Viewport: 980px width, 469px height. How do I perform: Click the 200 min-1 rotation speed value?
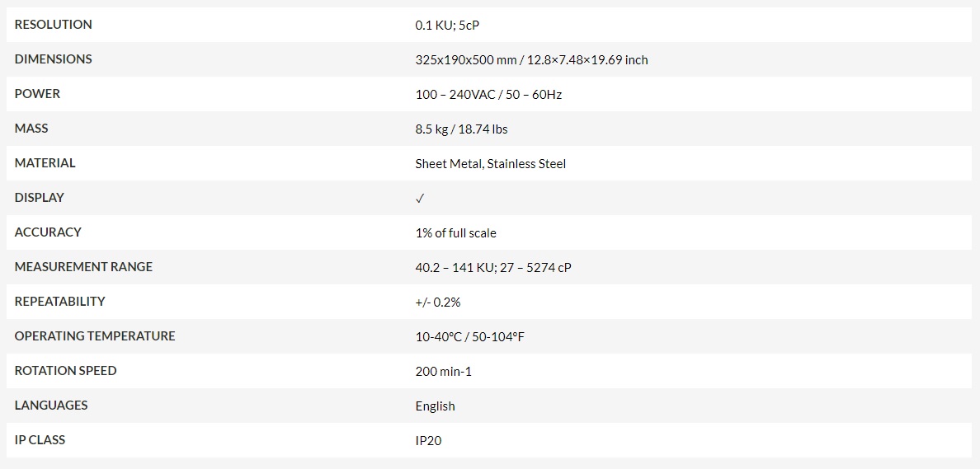point(443,372)
